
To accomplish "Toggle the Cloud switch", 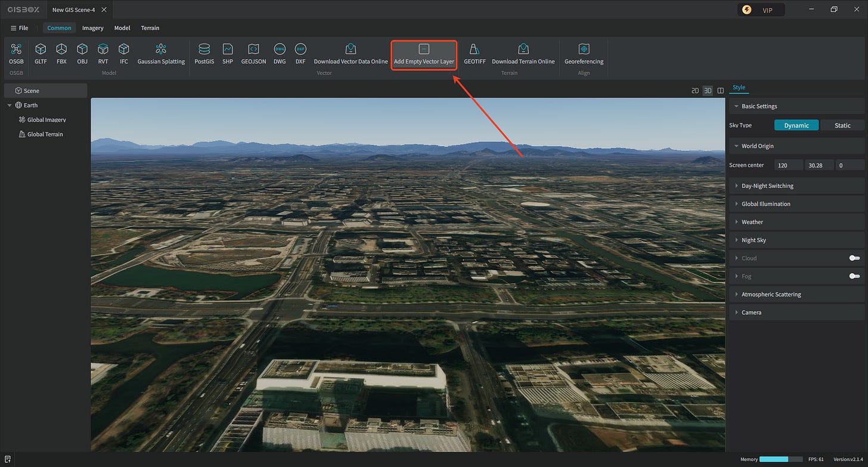I will click(x=855, y=258).
